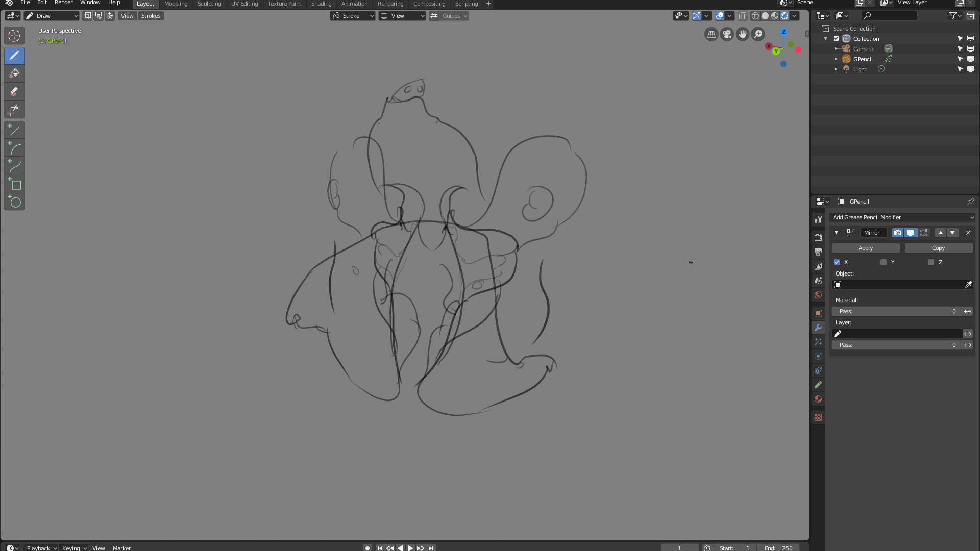
Task: Open Add Grease Pencil Modifier dropdown
Action: point(902,217)
